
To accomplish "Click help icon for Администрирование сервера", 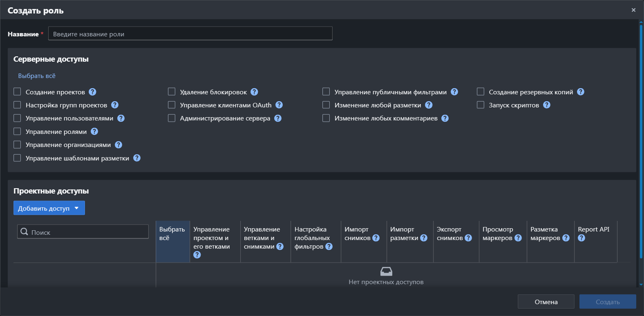I will 278,118.
